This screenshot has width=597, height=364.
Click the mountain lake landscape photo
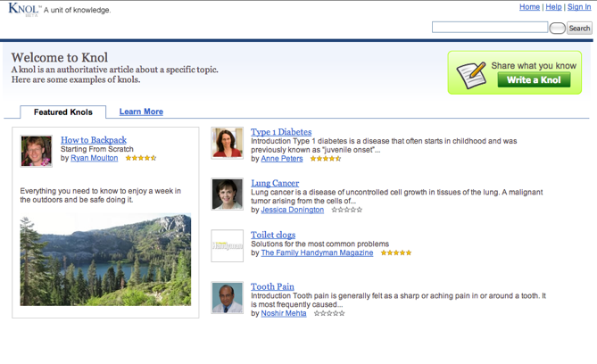pyautogui.click(x=105, y=260)
